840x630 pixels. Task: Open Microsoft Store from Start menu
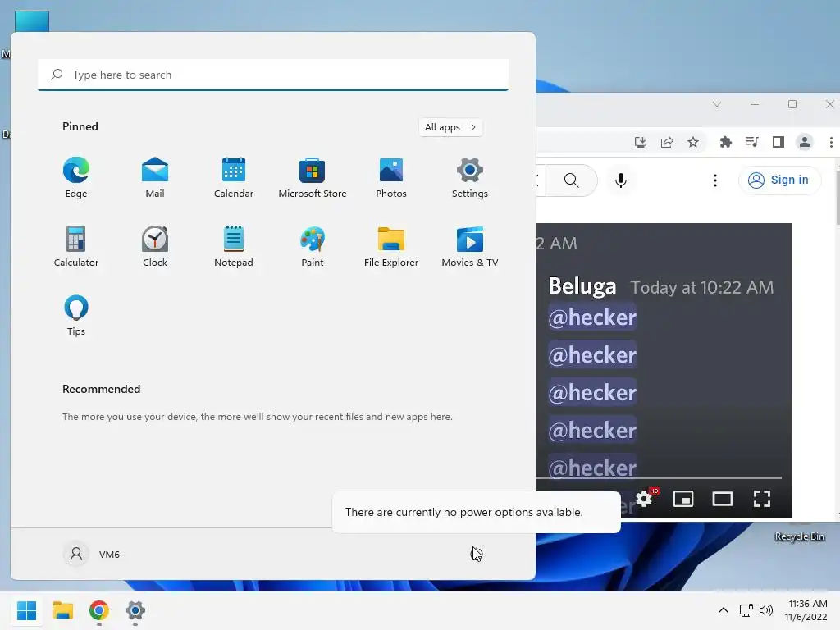(x=313, y=178)
